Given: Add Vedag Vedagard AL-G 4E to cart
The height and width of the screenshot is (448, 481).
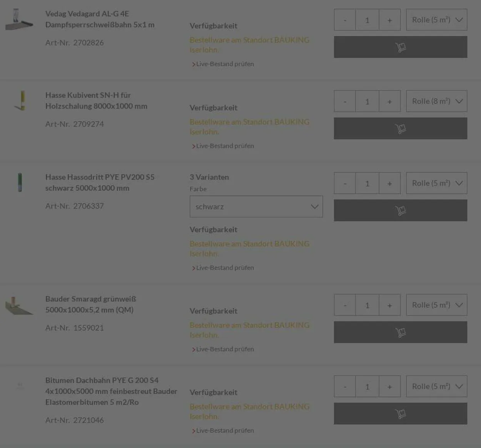Looking at the screenshot, I should [x=400, y=47].
